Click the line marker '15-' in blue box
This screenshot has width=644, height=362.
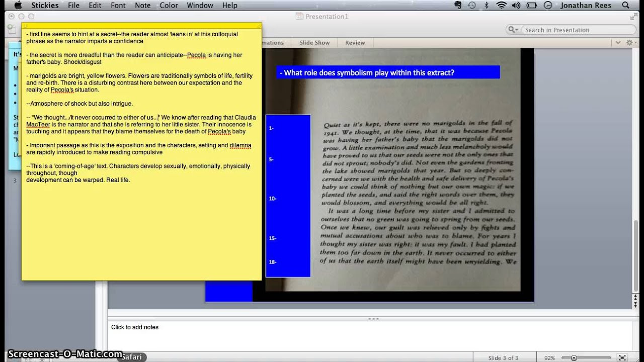coord(273,238)
